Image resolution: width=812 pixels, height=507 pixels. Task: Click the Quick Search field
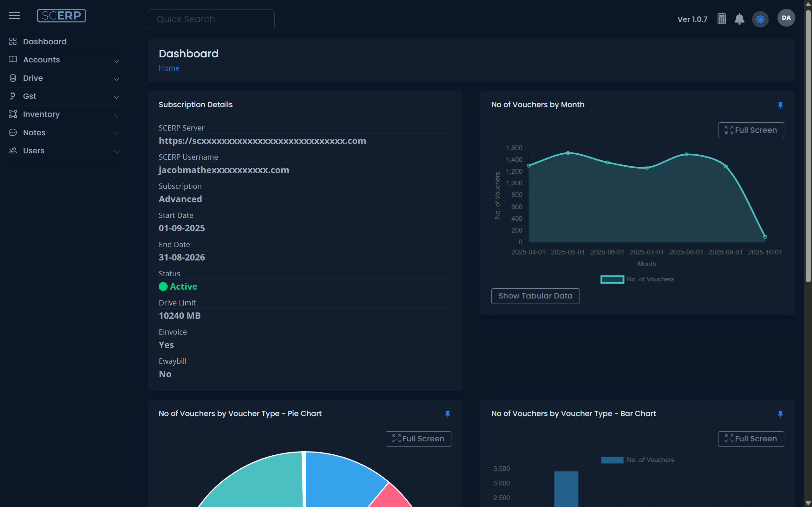tap(211, 19)
